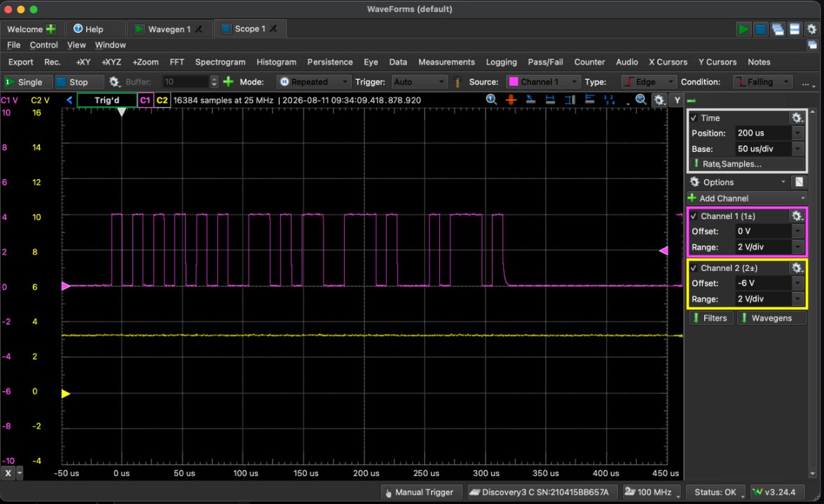The height and width of the screenshot is (504, 824).
Task: Expand the more trigger options ellipsis
Action: (808, 83)
